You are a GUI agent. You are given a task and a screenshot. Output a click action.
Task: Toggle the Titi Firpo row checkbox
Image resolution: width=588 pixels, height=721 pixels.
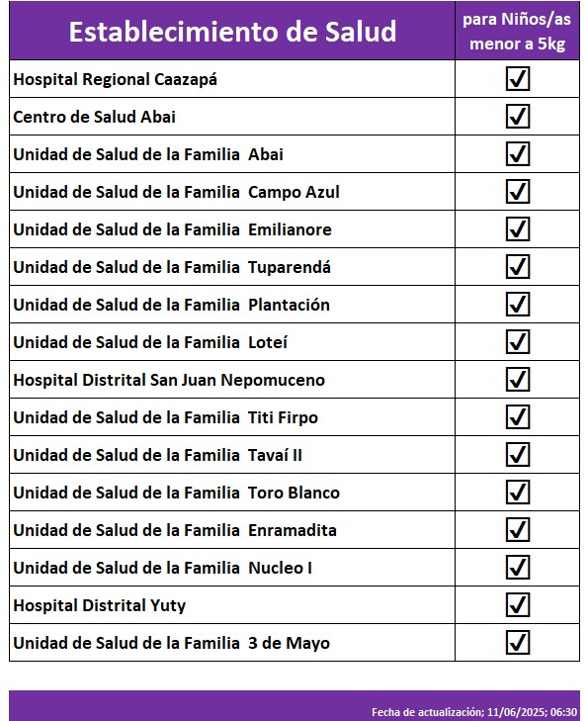click(x=518, y=417)
